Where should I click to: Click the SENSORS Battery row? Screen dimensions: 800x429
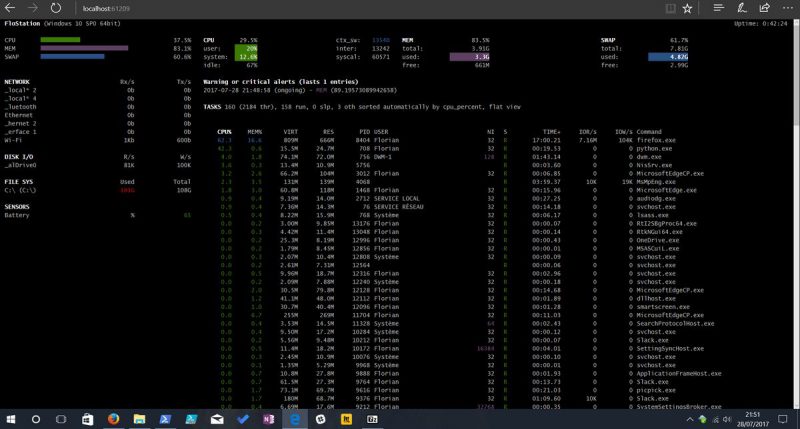click(97, 215)
